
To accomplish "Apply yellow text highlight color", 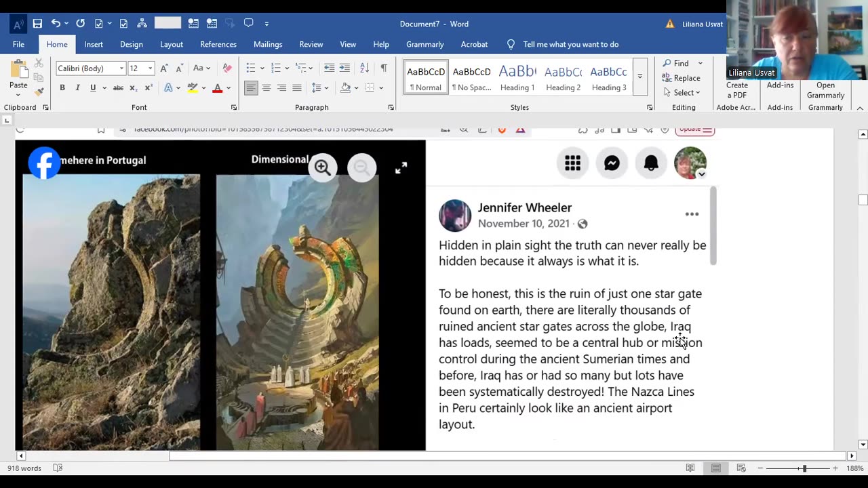I will tap(193, 87).
